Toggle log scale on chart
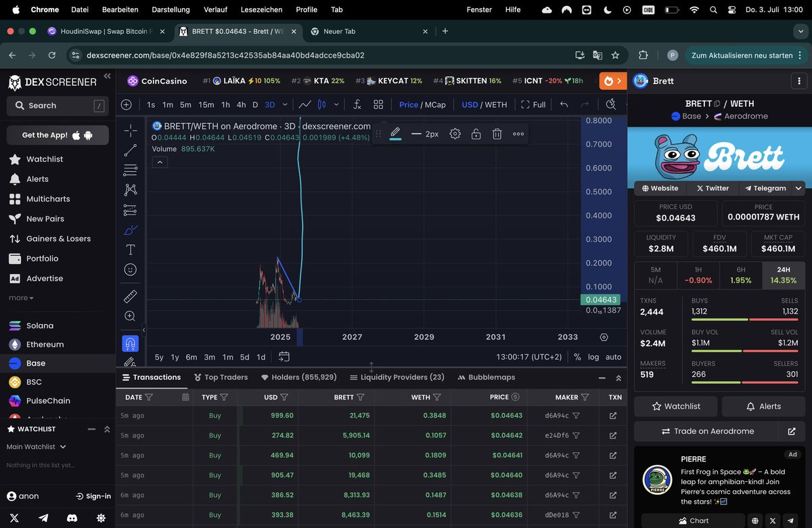 (593, 357)
